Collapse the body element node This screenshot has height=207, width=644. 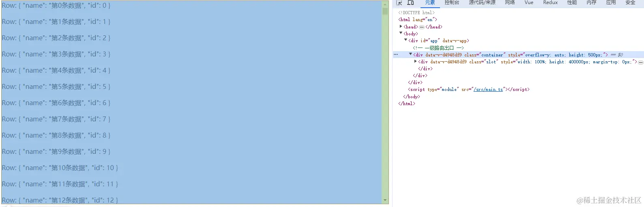(401, 33)
